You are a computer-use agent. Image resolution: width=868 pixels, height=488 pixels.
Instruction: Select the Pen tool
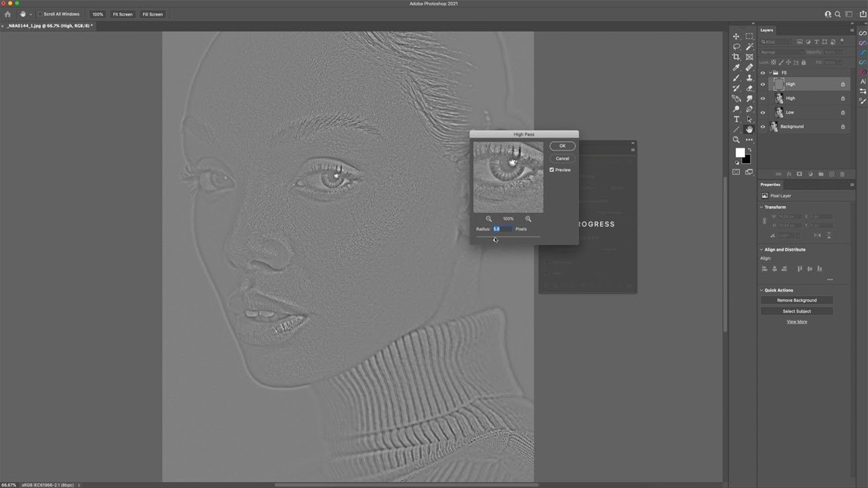(x=749, y=108)
